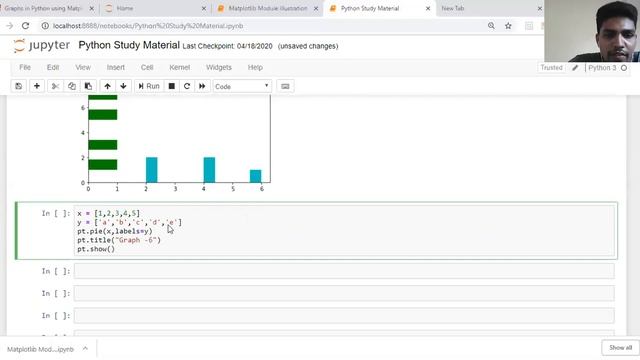
Task: Reload the page
Action: tap(25, 26)
